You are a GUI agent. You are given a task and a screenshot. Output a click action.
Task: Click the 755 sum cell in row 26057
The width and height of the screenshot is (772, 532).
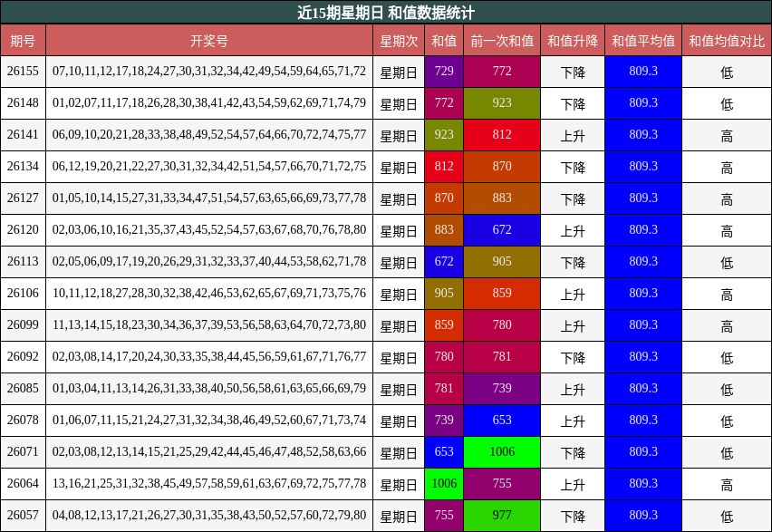[x=444, y=516]
